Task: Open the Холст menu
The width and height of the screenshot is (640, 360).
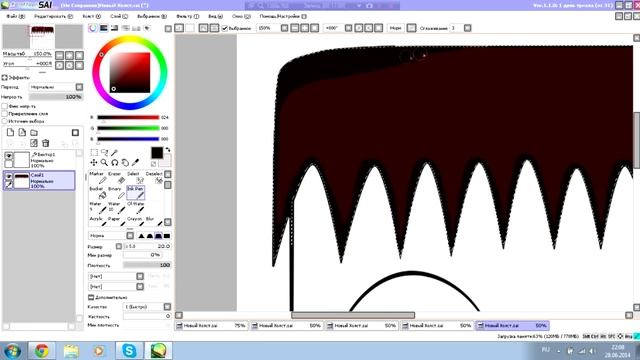Action: pyautogui.click(x=91, y=16)
